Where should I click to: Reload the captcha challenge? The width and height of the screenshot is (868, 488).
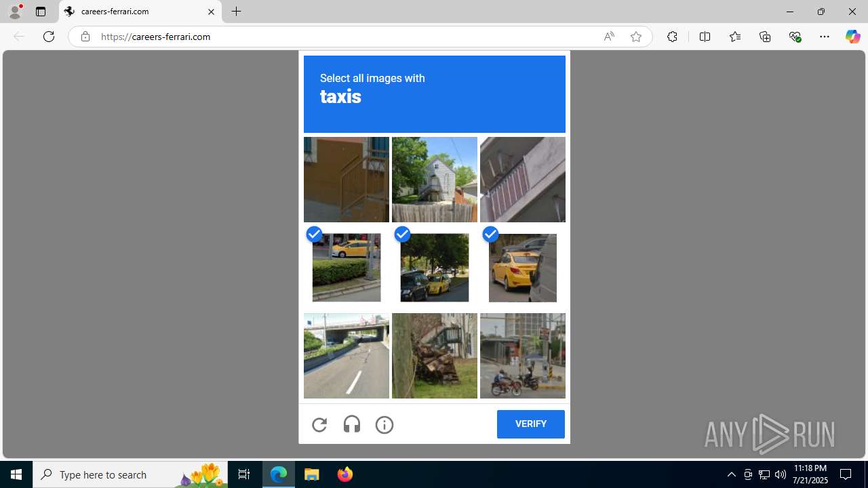tap(319, 424)
